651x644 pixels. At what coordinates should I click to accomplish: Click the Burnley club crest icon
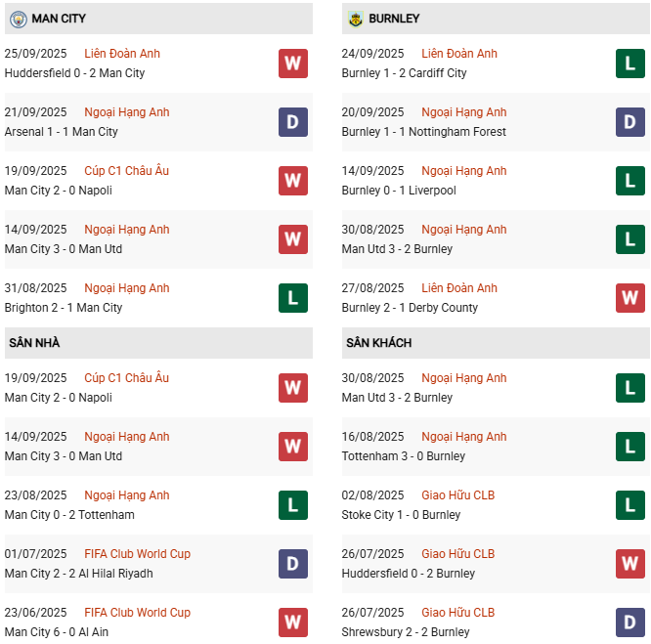(x=355, y=19)
